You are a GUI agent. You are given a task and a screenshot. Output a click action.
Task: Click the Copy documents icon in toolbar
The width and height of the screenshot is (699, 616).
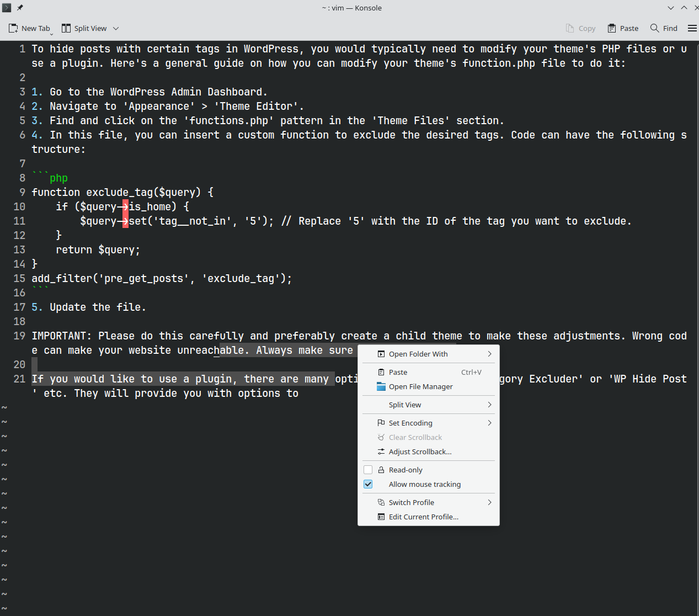(570, 28)
